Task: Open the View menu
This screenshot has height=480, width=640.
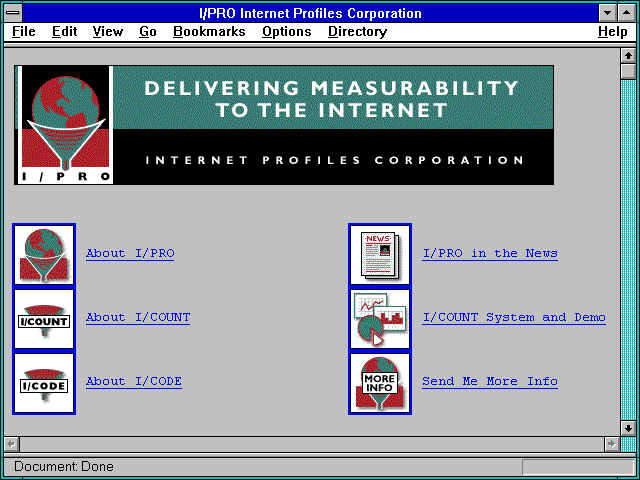Action: pyautogui.click(x=108, y=32)
